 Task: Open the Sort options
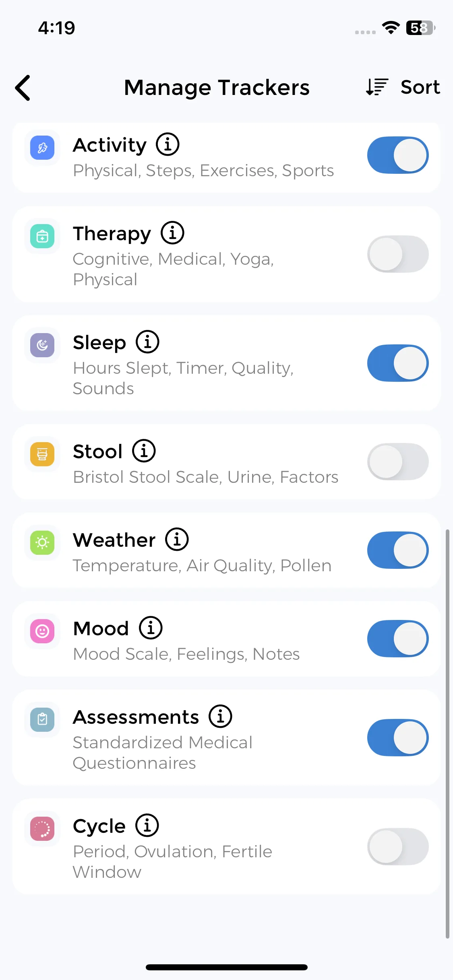(x=403, y=87)
